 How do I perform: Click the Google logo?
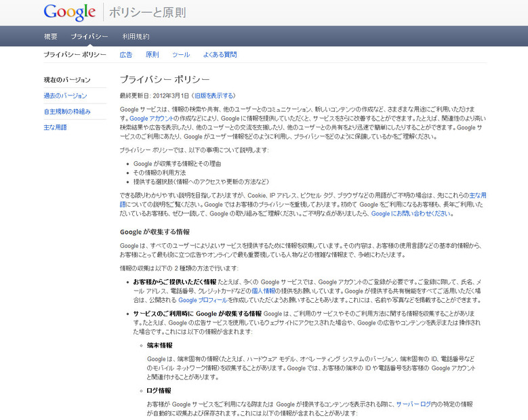pyautogui.click(x=70, y=12)
